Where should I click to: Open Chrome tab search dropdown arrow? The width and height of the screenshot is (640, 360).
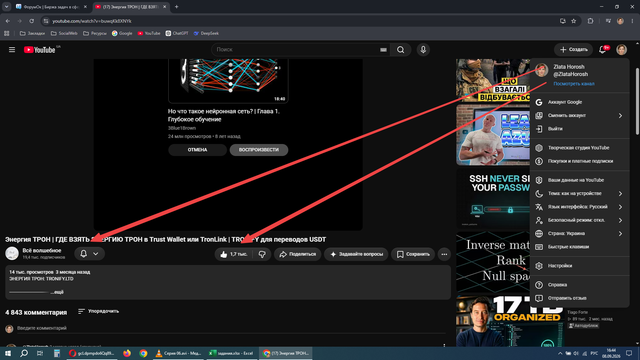pos(7,7)
